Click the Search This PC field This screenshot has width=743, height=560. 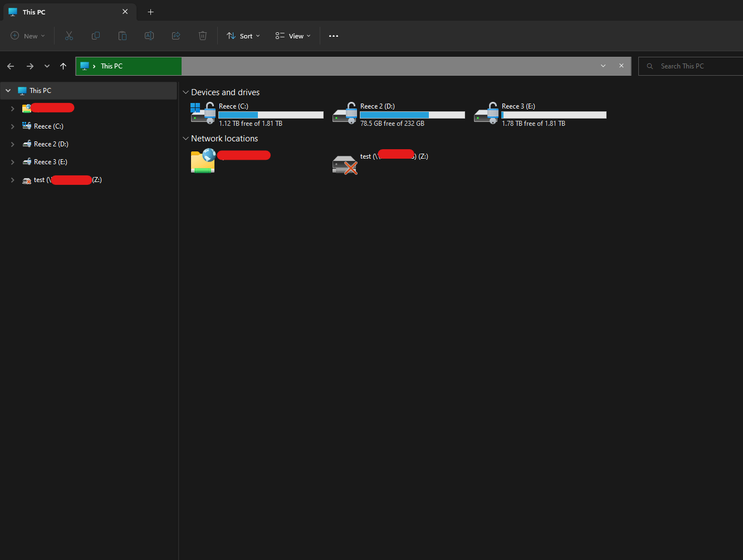tap(691, 66)
